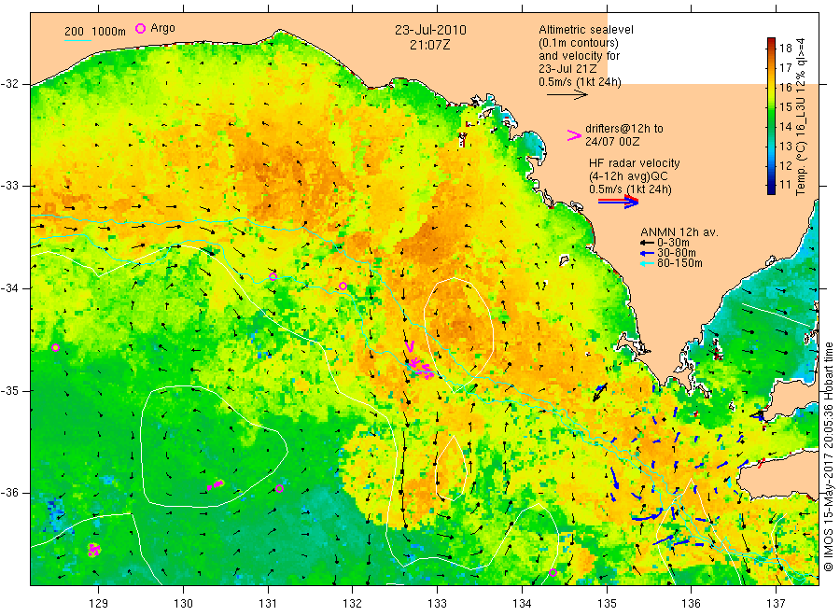The image size is (840, 616).
Task: Click the colorbar tick label "18"
Action: (x=785, y=49)
